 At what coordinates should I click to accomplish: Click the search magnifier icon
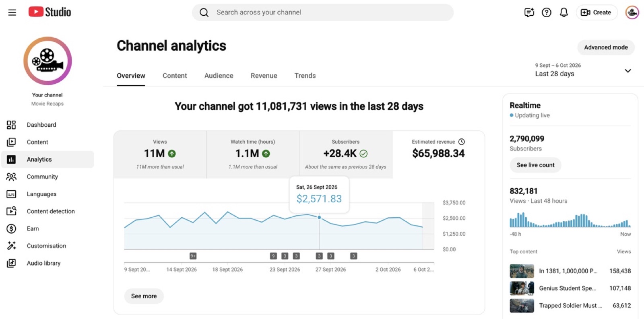click(204, 12)
